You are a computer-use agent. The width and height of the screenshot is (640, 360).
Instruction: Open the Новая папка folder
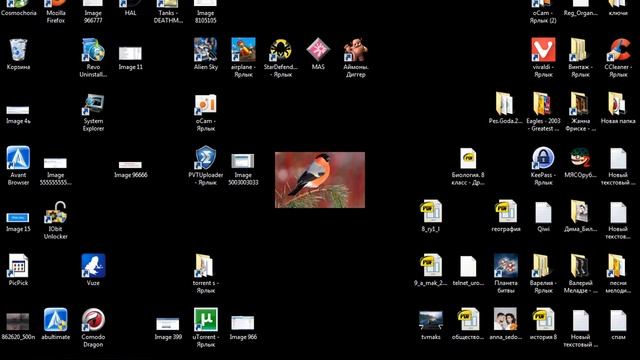[x=618, y=104]
